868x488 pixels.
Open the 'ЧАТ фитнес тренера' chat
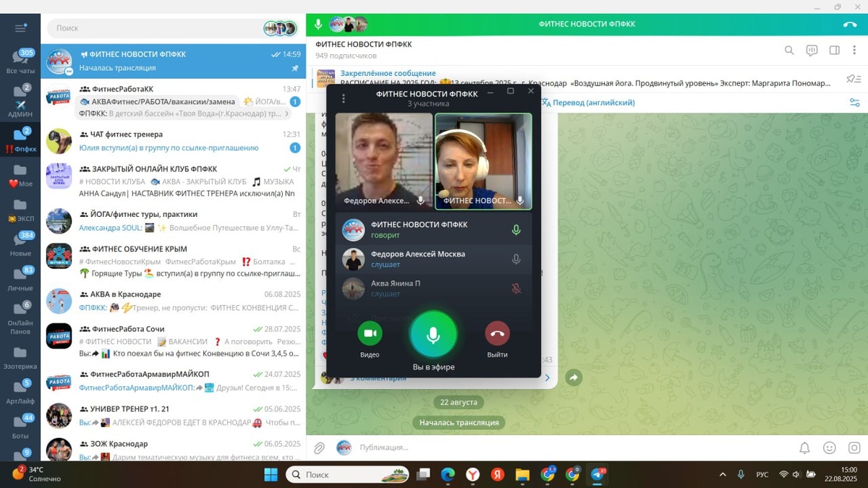[x=173, y=141]
